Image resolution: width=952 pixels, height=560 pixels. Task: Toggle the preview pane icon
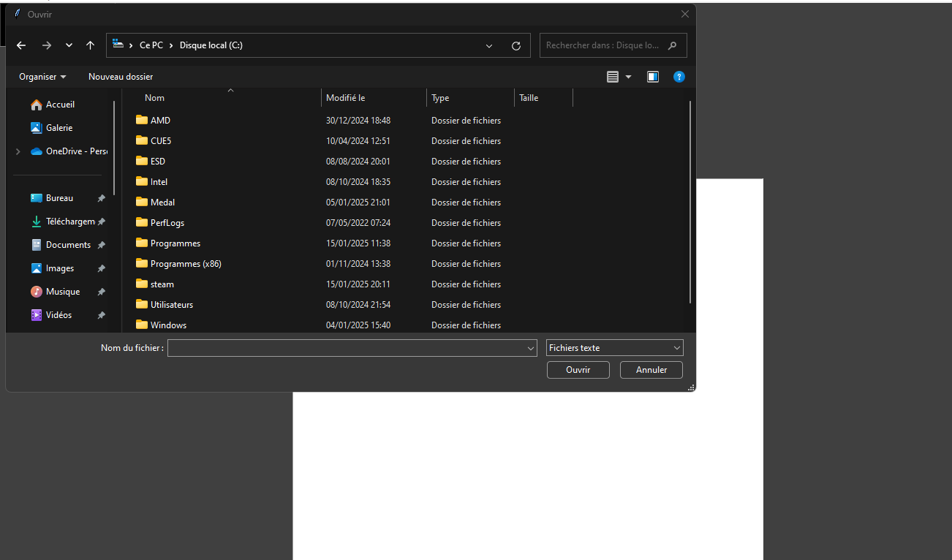point(652,76)
